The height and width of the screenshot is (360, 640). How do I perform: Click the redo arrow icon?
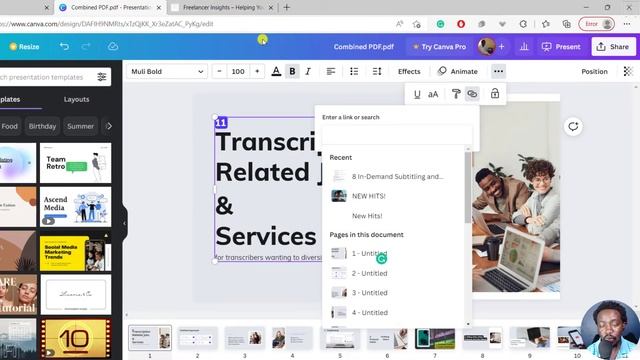click(x=86, y=47)
